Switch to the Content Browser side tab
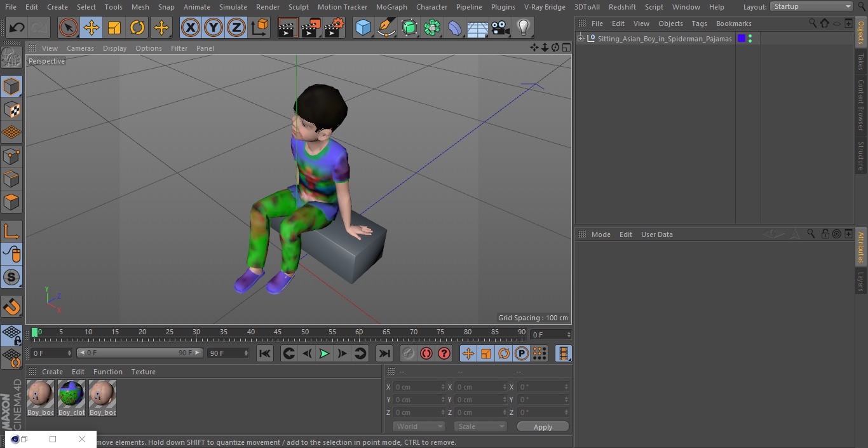This screenshot has width=868, height=448. tap(861, 105)
